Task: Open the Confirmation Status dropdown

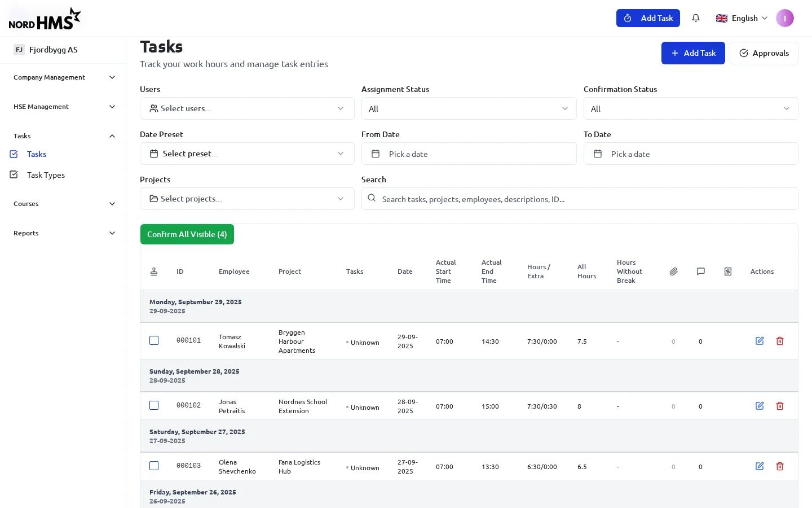Action: coord(691,108)
